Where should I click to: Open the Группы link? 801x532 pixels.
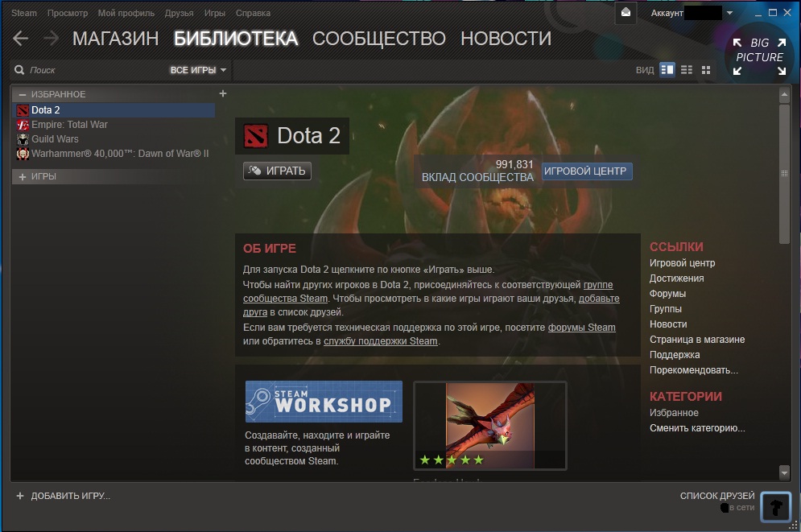[666, 309]
